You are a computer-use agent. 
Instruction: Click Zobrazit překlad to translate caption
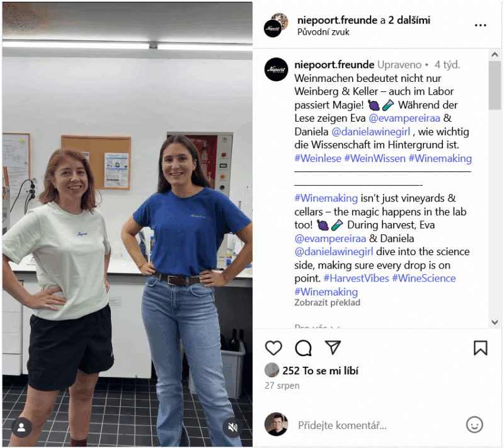tap(327, 302)
